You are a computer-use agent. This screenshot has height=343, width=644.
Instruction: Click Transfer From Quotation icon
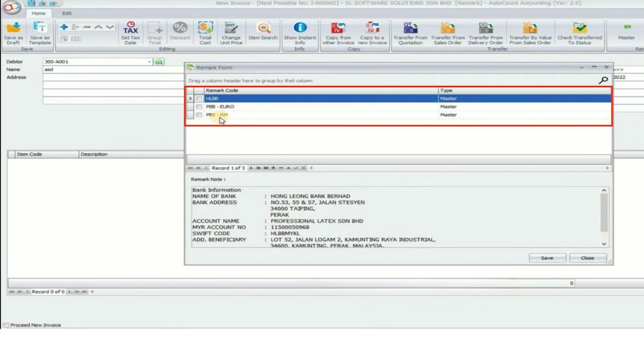pos(410,29)
